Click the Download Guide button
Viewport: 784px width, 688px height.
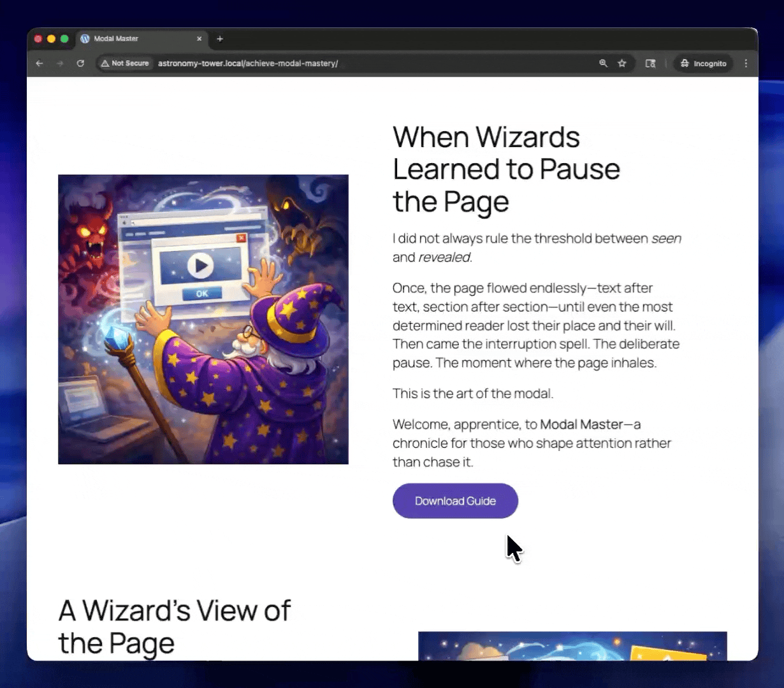[455, 501]
